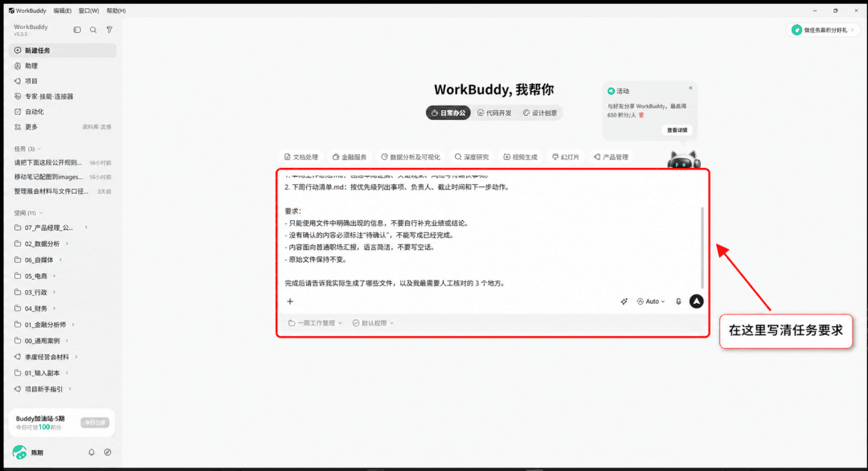Expand the 01_金融分析师 space chevron

pos(73,325)
